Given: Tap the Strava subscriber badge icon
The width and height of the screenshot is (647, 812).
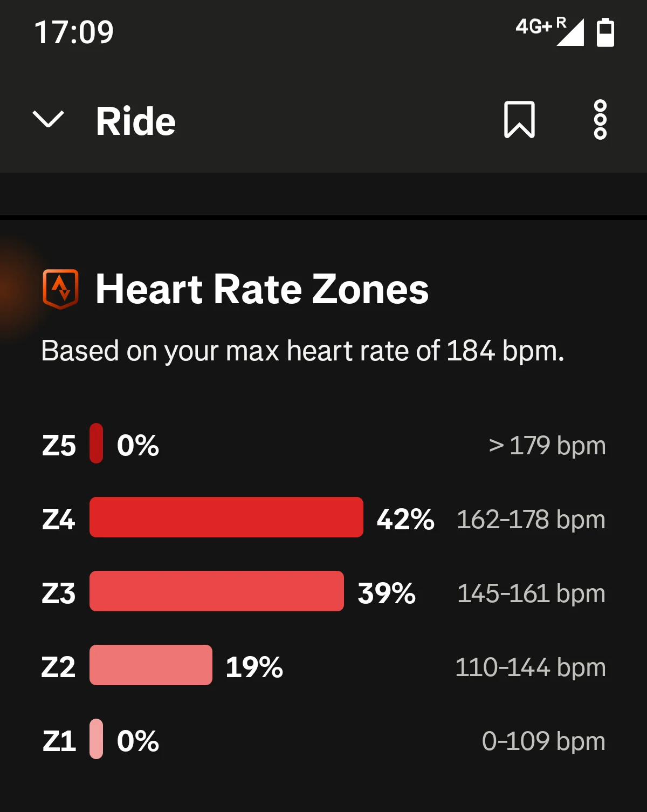Looking at the screenshot, I should 60,289.
